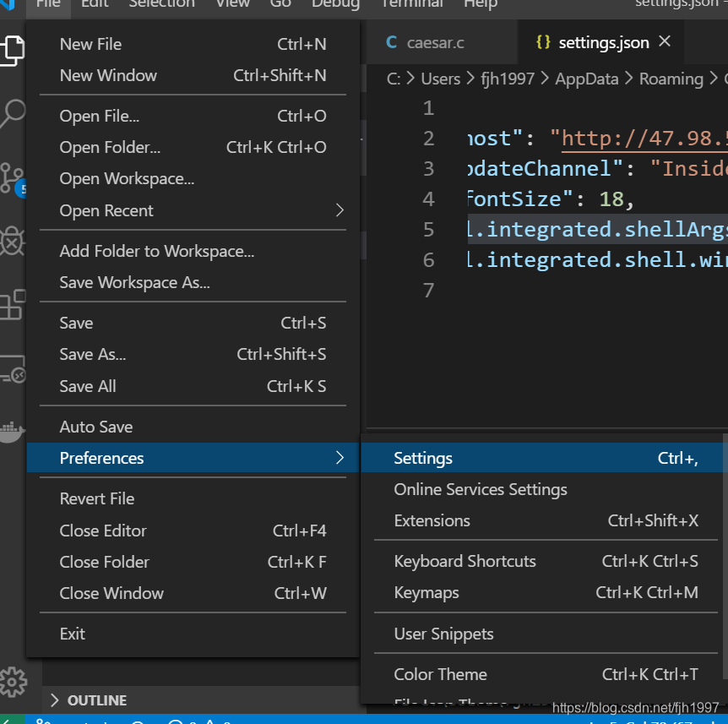Open the Extensions view icon
728x724 pixels.
(12, 304)
